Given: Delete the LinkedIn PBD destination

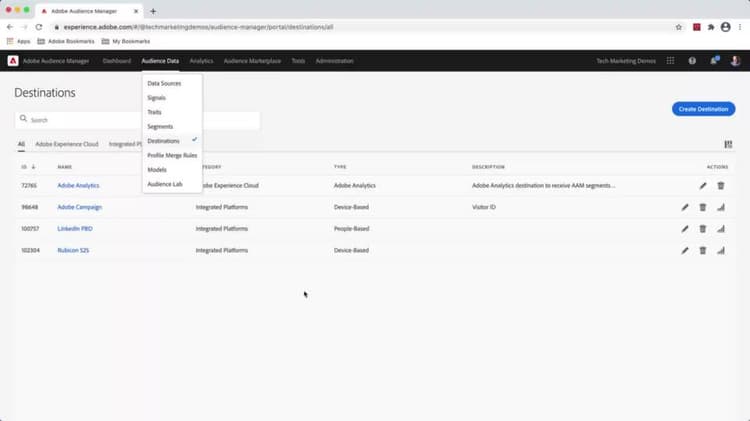Looking at the screenshot, I should tap(703, 229).
